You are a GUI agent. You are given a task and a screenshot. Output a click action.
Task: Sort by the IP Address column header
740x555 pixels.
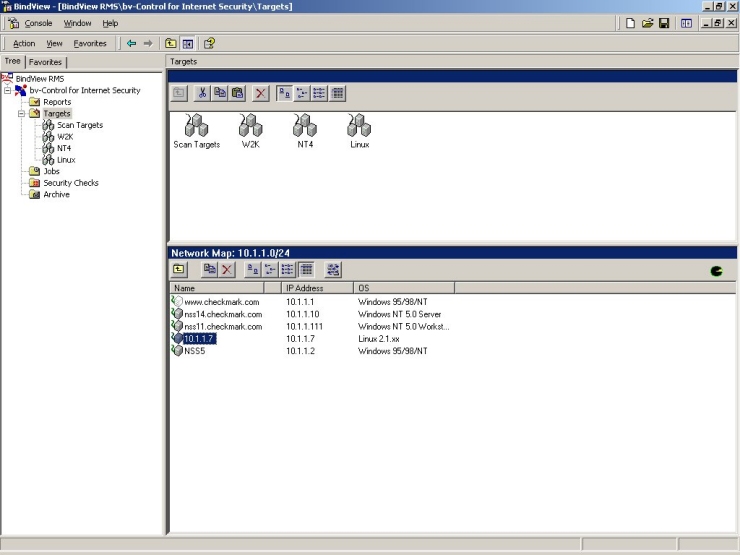click(317, 288)
